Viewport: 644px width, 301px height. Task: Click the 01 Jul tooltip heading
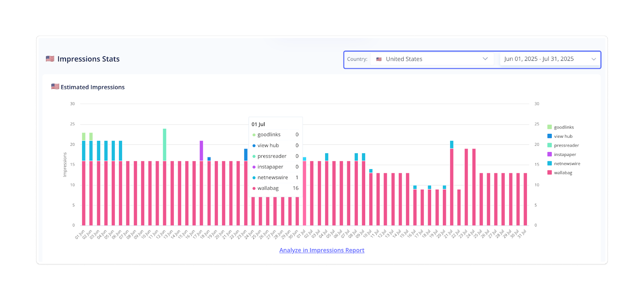click(x=258, y=124)
